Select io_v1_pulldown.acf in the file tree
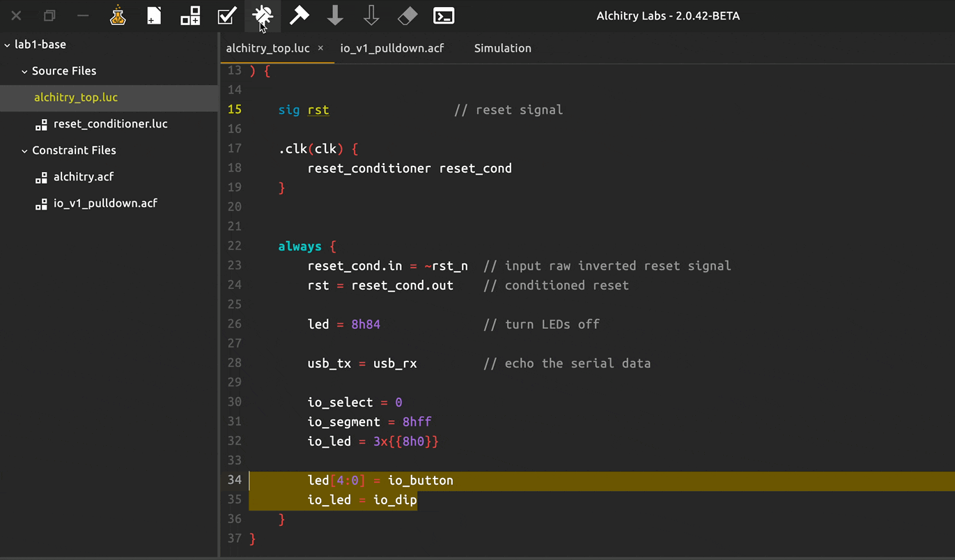The image size is (955, 560). point(105,203)
